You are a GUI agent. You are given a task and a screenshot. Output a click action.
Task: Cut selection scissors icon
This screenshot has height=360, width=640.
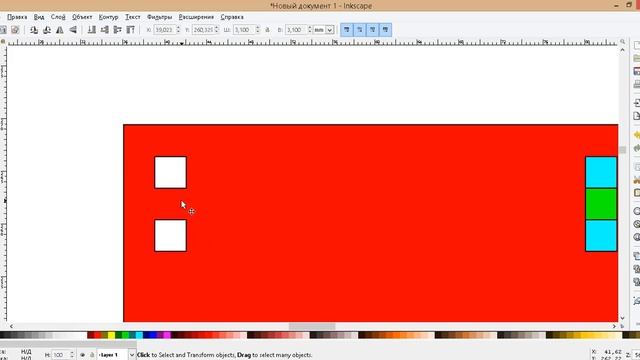point(637,180)
